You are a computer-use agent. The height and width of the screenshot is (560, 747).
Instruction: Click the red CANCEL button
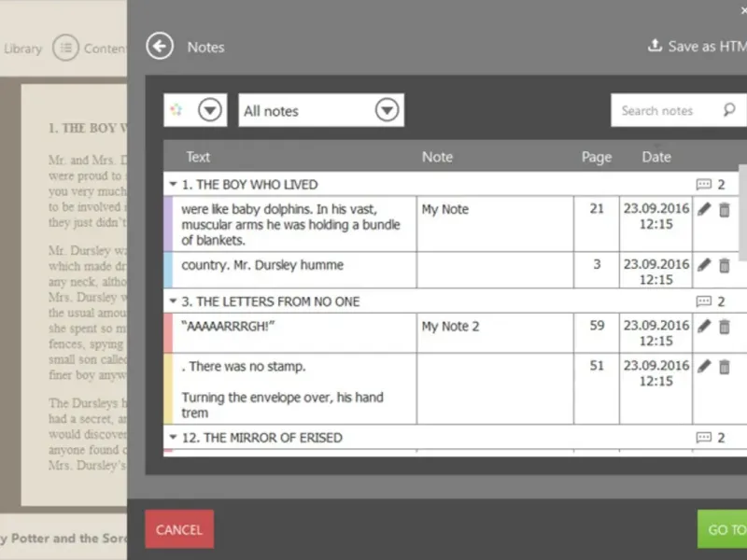point(179,529)
